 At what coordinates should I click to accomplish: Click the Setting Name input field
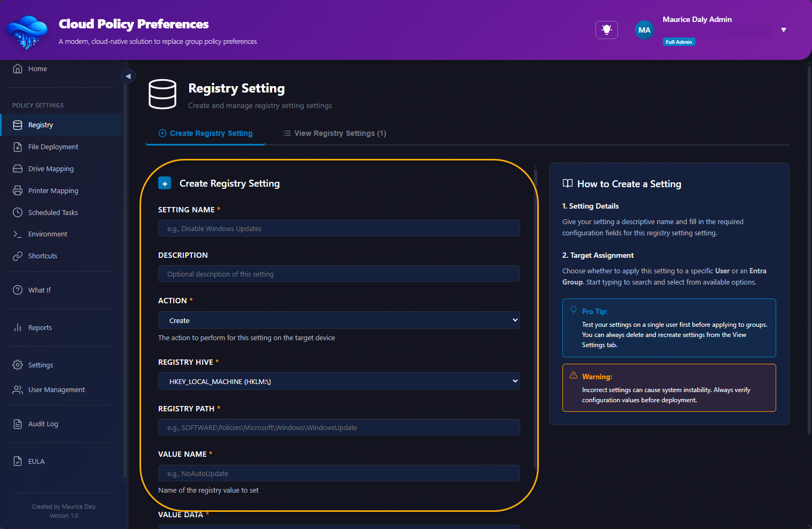point(339,228)
